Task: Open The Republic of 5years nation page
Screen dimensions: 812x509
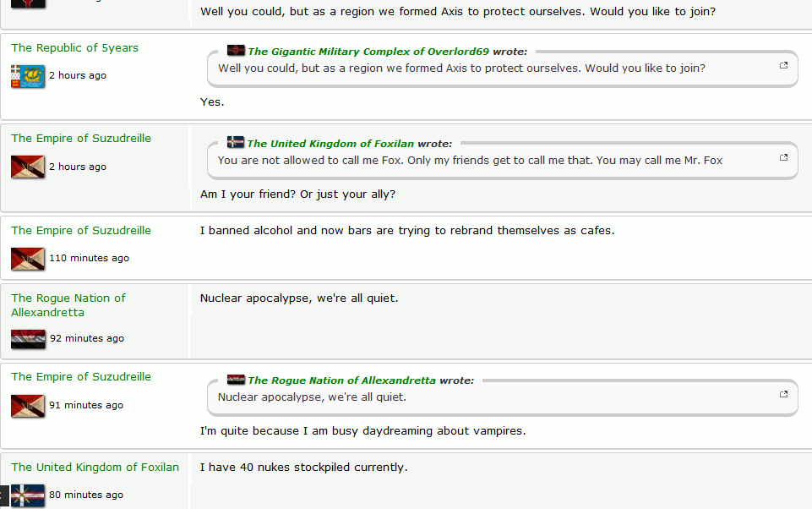Action: [74, 48]
